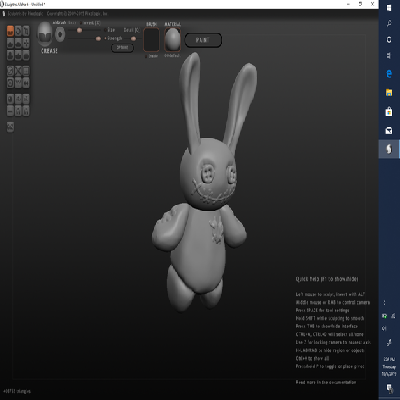
Task: Open the Material sphere selector
Action: tap(172, 40)
